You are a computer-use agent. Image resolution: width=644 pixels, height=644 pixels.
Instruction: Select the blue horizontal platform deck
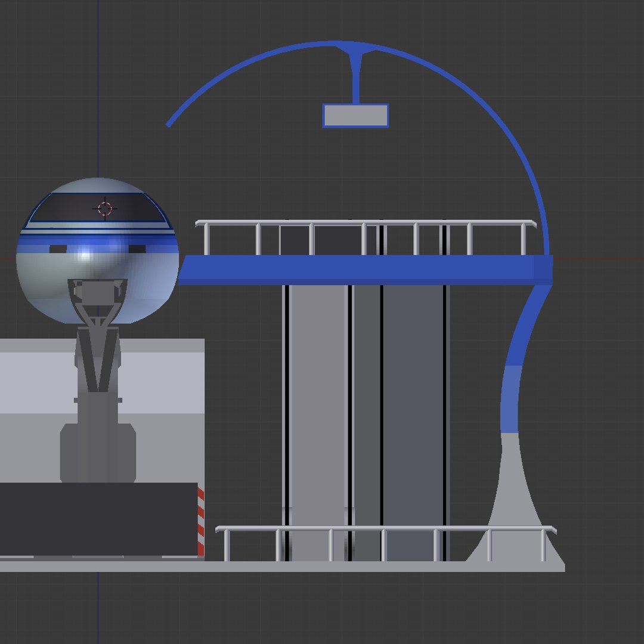pos(366,270)
